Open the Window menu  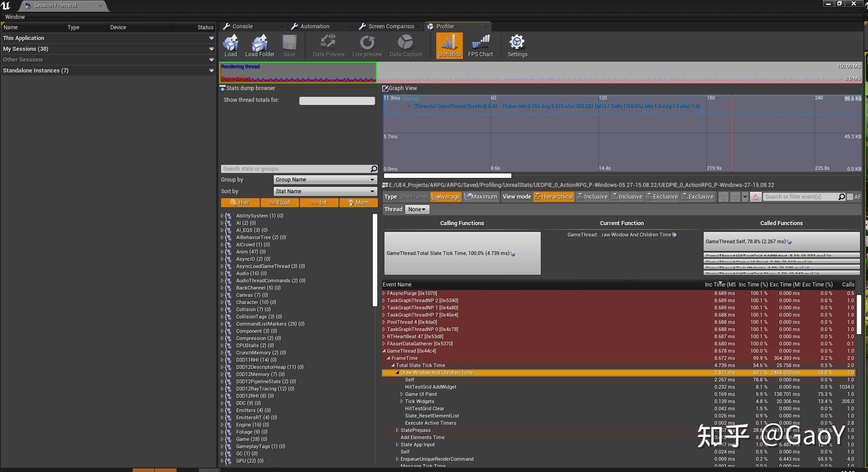pos(15,17)
